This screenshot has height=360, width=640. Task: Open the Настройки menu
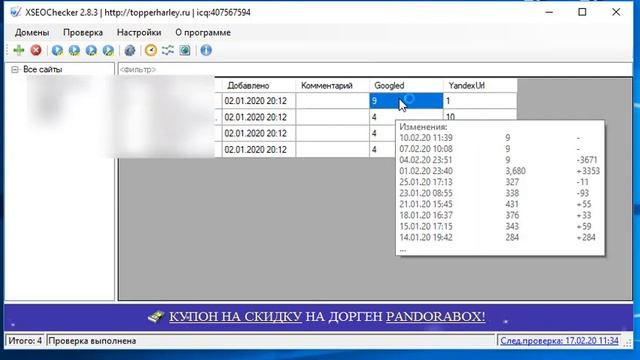point(139,32)
